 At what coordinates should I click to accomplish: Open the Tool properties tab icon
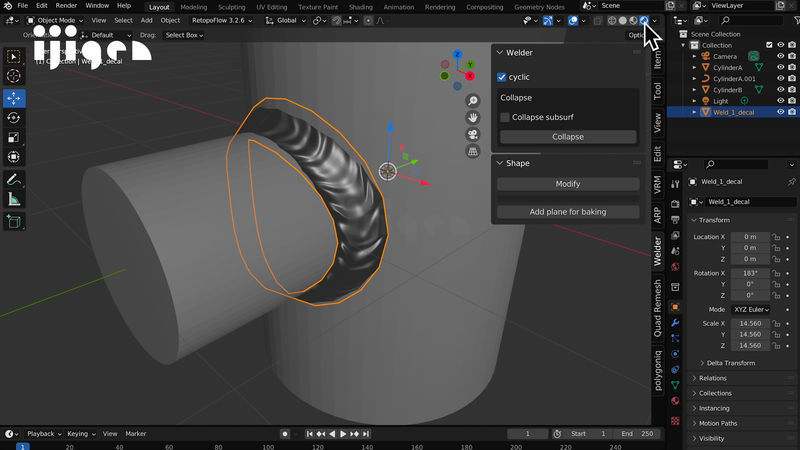point(675,184)
